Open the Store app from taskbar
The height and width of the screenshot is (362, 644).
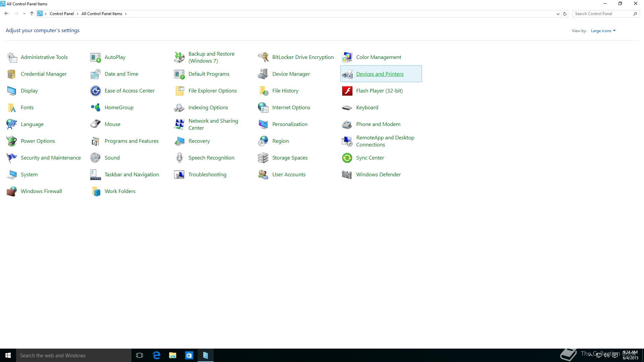tap(189, 355)
